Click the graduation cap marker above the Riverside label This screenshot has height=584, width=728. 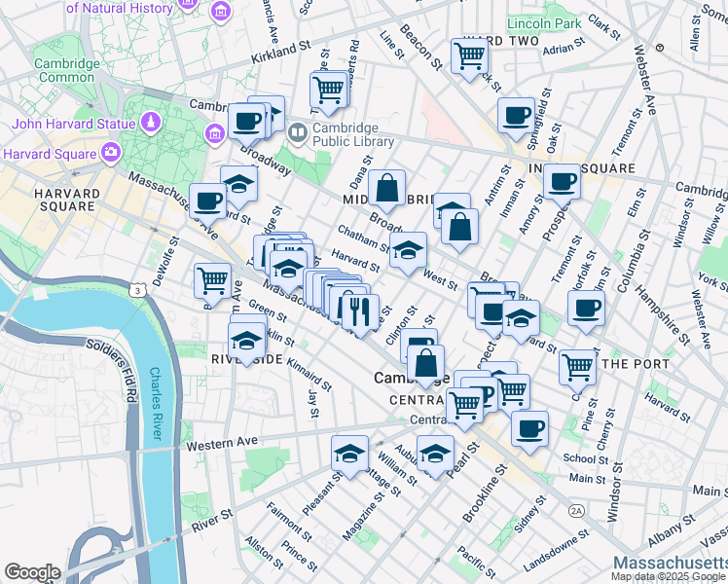click(246, 344)
